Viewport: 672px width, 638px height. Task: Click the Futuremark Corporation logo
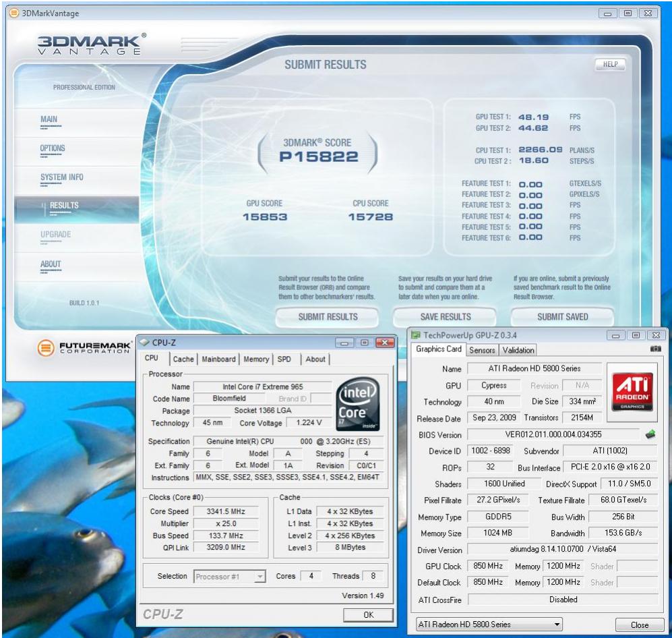pos(81,347)
